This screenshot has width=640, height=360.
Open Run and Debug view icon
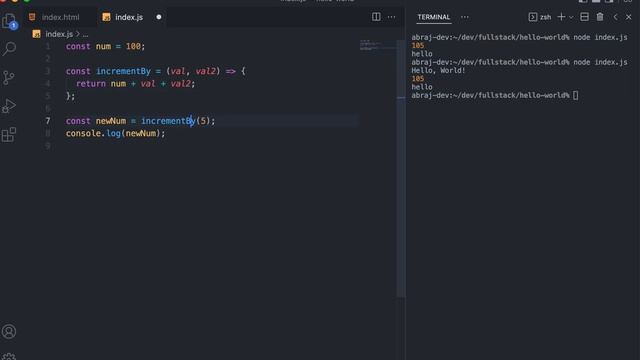(9, 106)
